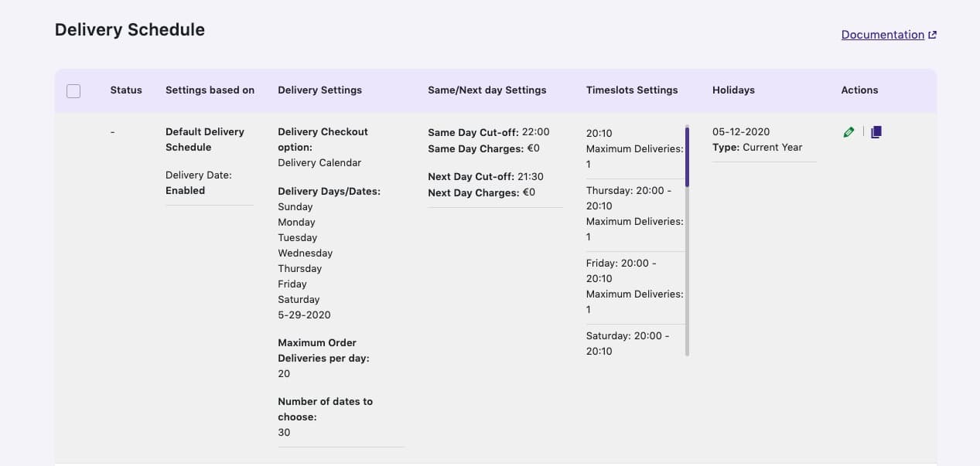Click Maximum Order Deliveries per day label
The width and height of the screenshot is (980, 466).
pos(323,351)
